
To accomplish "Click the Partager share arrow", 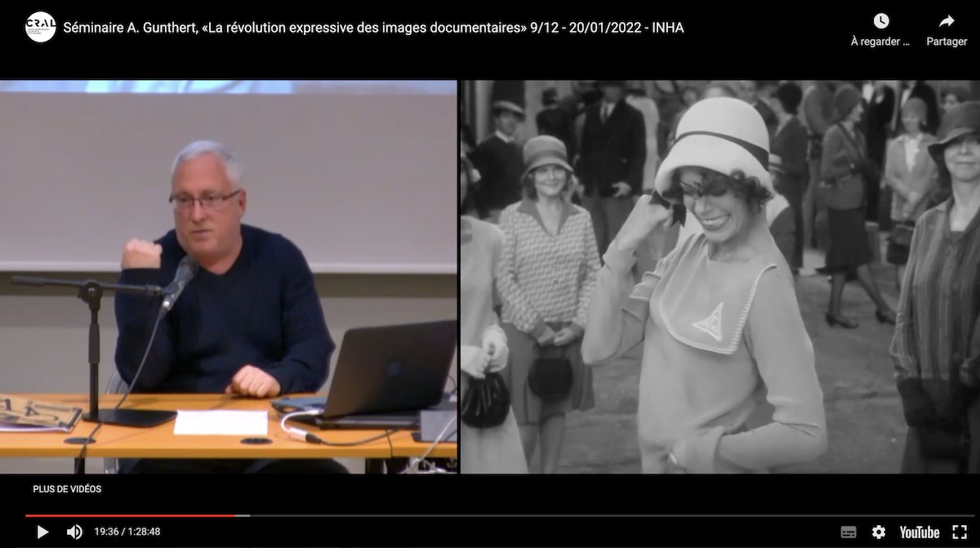I will [x=947, y=21].
